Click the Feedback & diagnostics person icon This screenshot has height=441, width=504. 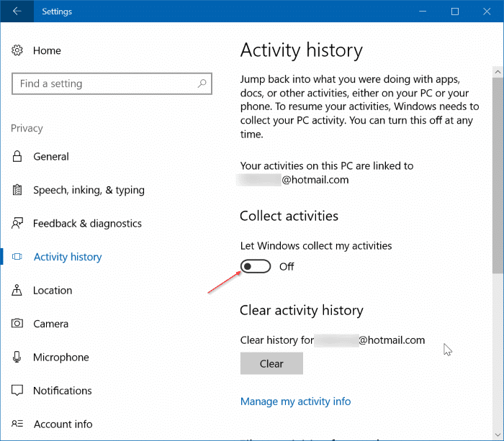tap(17, 223)
